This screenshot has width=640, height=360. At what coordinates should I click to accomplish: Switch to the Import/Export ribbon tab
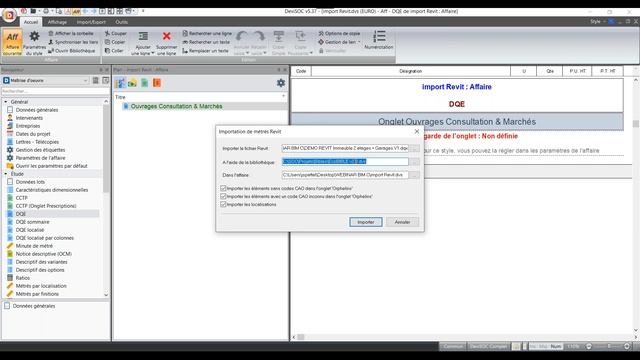coord(91,22)
